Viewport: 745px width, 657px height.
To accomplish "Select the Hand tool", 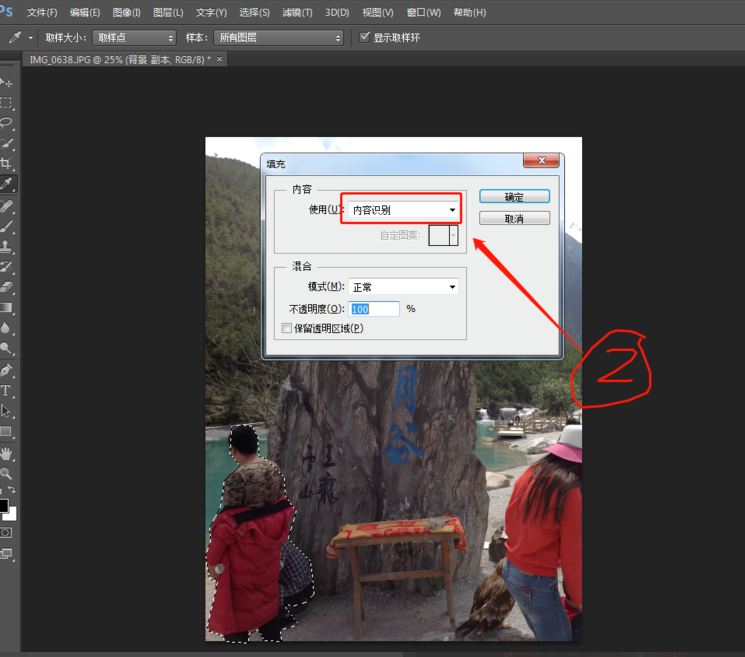I will 6,452.
